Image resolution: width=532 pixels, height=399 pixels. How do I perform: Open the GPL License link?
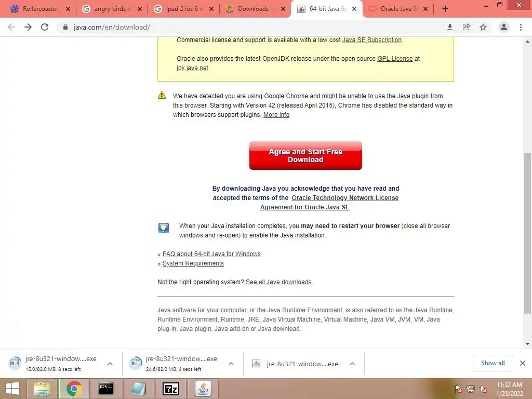395,59
